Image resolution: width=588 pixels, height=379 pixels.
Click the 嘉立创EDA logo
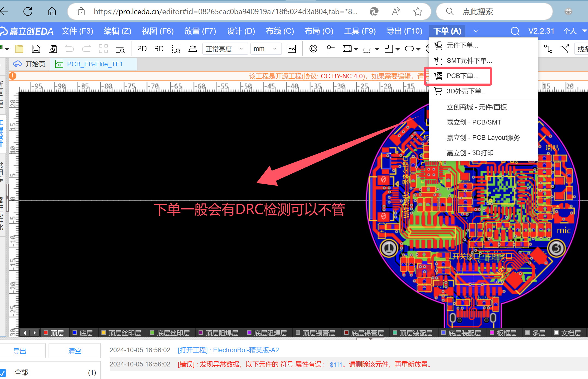[27, 31]
